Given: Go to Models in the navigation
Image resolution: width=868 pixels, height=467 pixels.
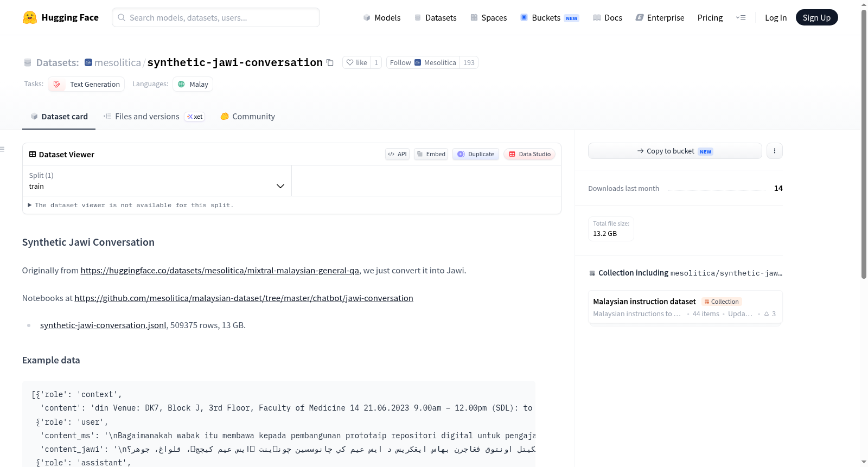Looking at the screenshot, I should pos(382,17).
